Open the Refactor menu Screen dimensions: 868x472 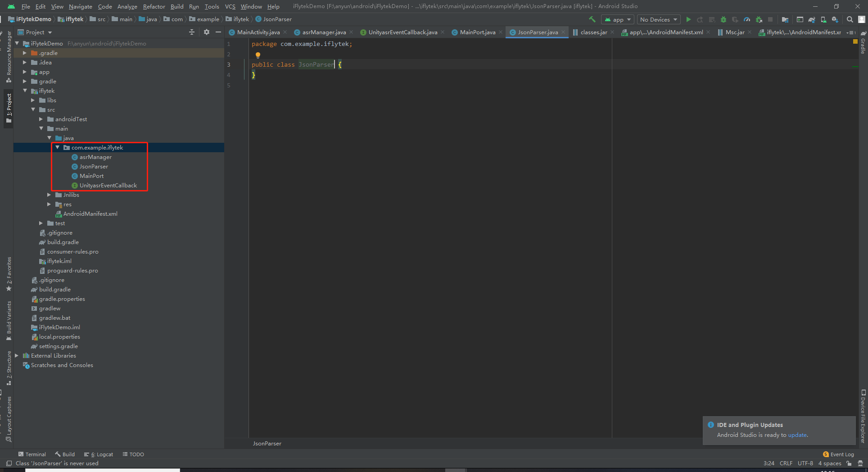(154, 6)
